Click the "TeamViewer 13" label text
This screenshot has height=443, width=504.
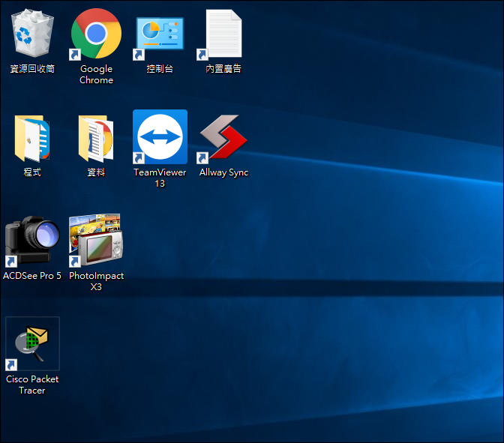click(x=160, y=178)
